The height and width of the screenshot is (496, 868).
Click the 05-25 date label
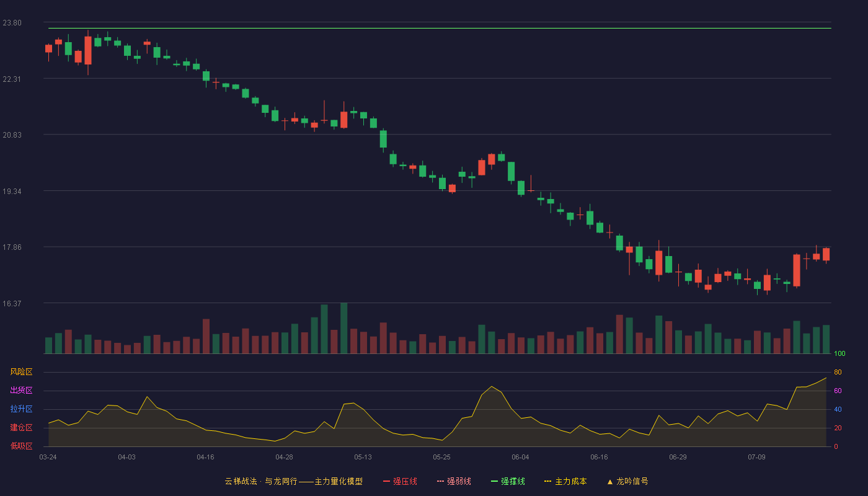tap(441, 457)
